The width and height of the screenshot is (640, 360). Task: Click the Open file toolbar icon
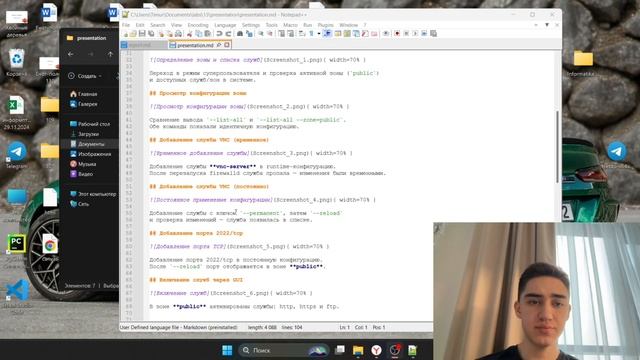(133, 33)
